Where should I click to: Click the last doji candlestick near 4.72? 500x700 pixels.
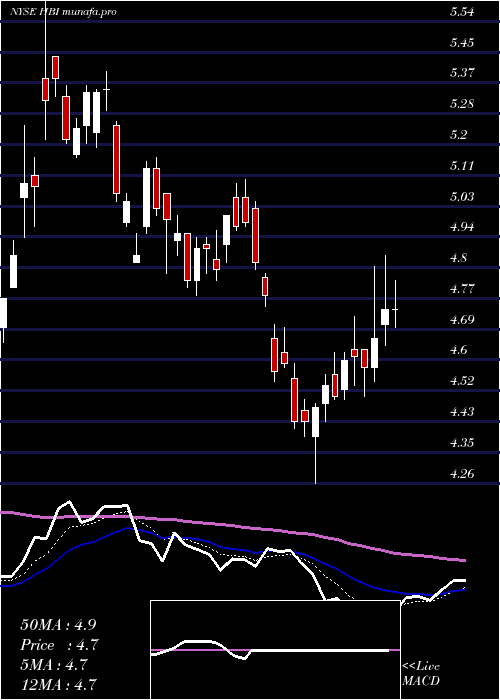point(395,309)
